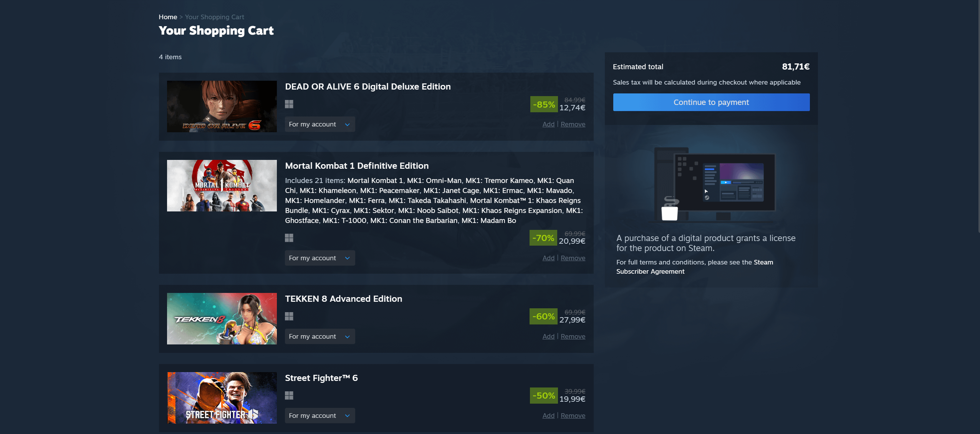Screen dimensions: 980x434
Task: Click the page vertical scrollbar
Action: [x=978, y=115]
